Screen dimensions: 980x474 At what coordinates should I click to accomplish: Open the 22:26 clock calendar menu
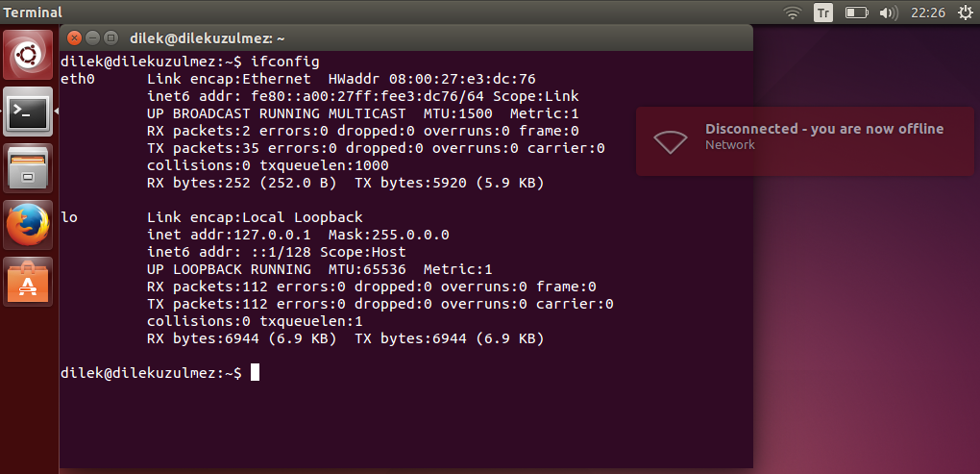(x=928, y=12)
